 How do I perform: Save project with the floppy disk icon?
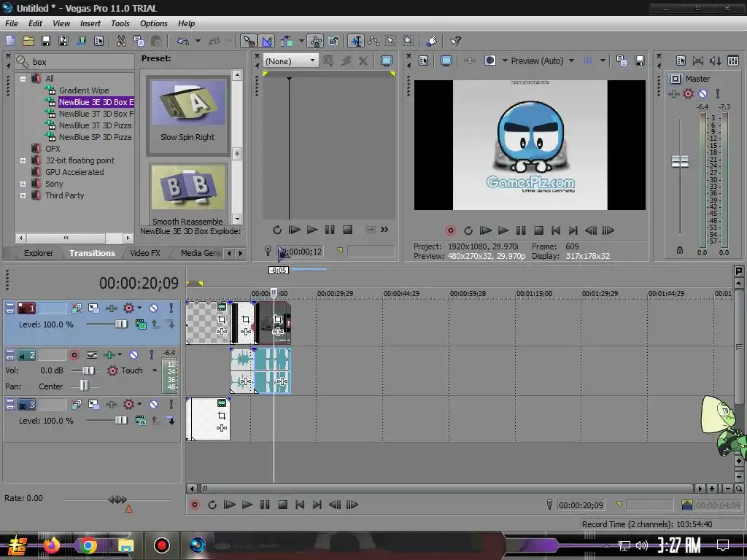46,41
